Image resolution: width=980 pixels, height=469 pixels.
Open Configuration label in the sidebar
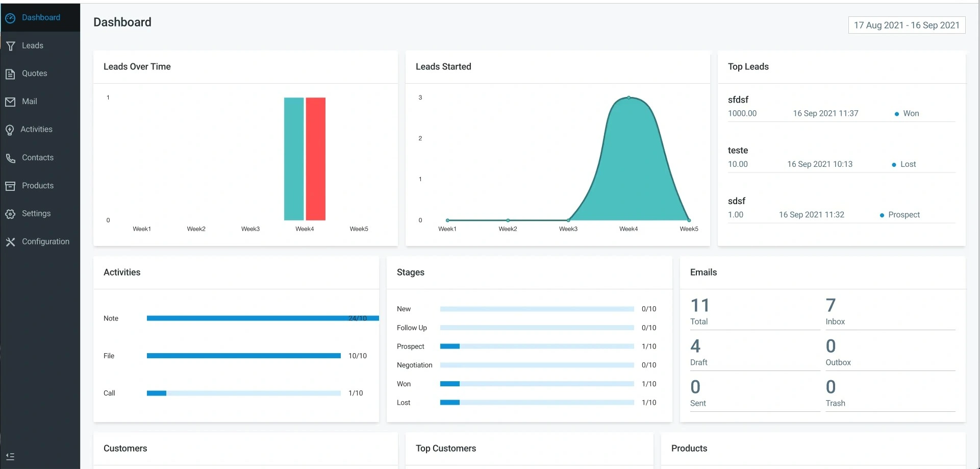[x=45, y=241]
